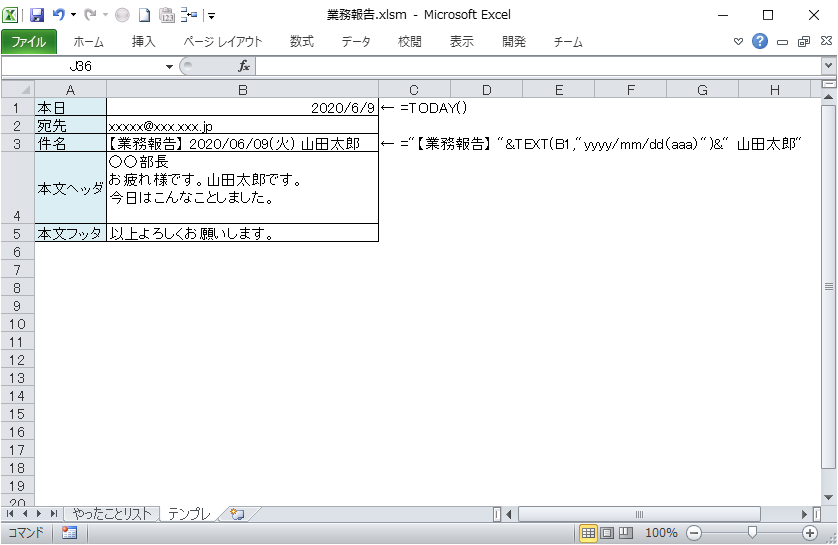Select column A header
This screenshot has width=838, height=545.
click(x=71, y=90)
